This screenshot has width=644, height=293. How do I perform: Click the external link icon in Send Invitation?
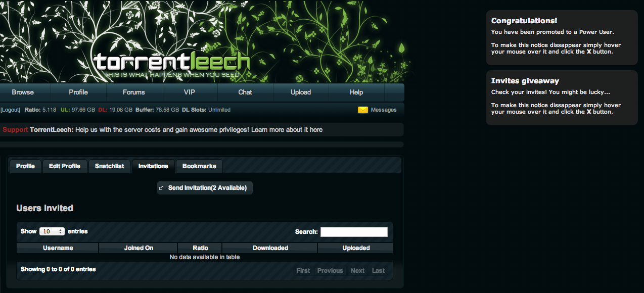(161, 188)
